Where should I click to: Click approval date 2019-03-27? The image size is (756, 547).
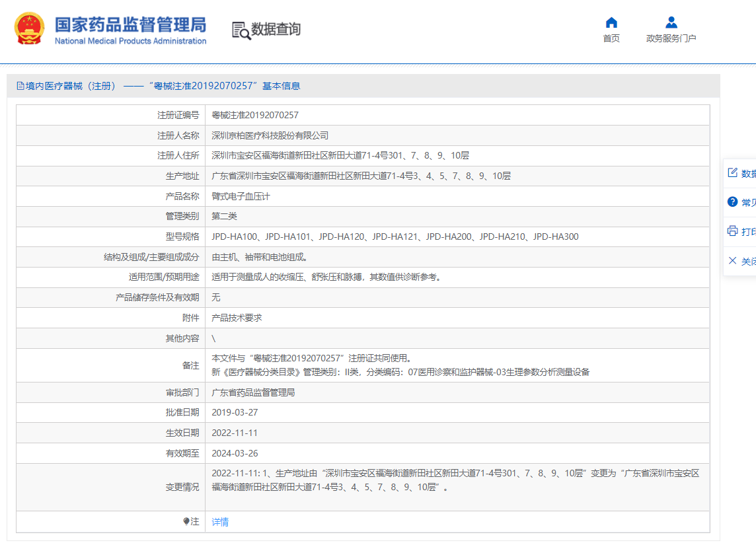pyautogui.click(x=235, y=412)
